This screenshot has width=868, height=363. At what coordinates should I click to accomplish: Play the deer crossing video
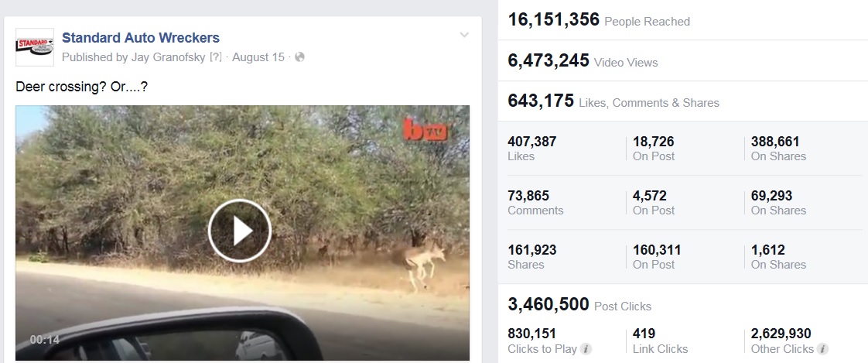click(x=239, y=230)
